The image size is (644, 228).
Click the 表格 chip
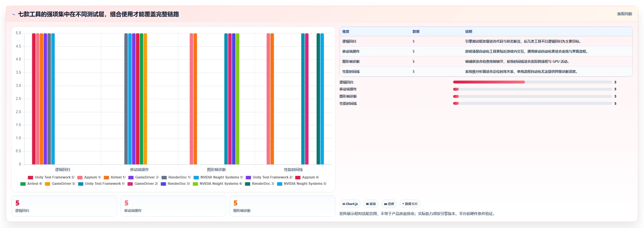point(371,204)
